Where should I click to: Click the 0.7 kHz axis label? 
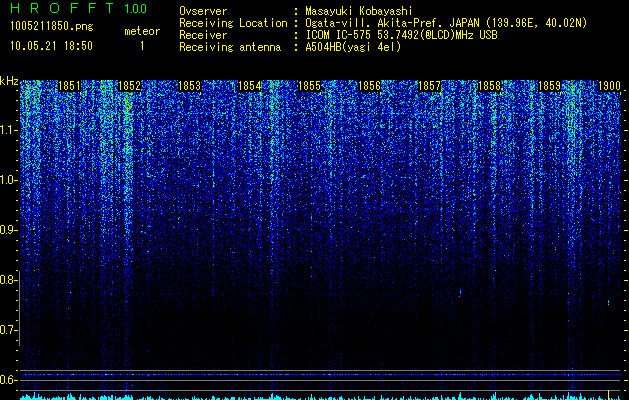pyautogui.click(x=8, y=330)
